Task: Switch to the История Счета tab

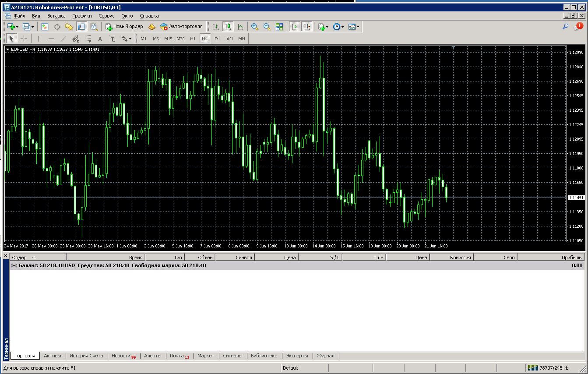Action: (86, 356)
